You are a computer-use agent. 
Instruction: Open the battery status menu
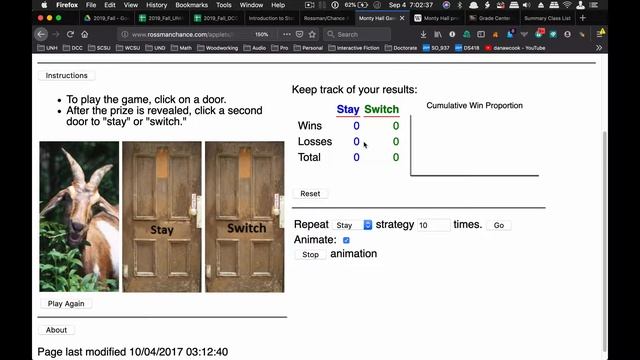(356, 5)
